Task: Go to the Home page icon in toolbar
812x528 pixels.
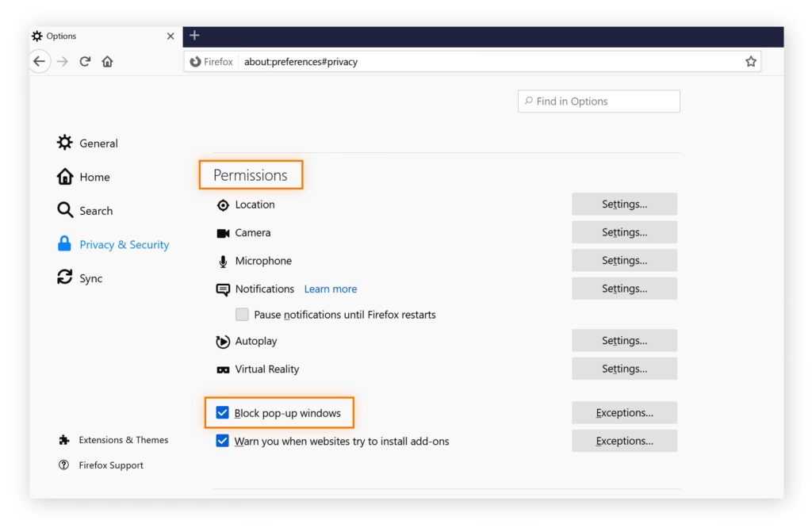Action: coord(107,61)
